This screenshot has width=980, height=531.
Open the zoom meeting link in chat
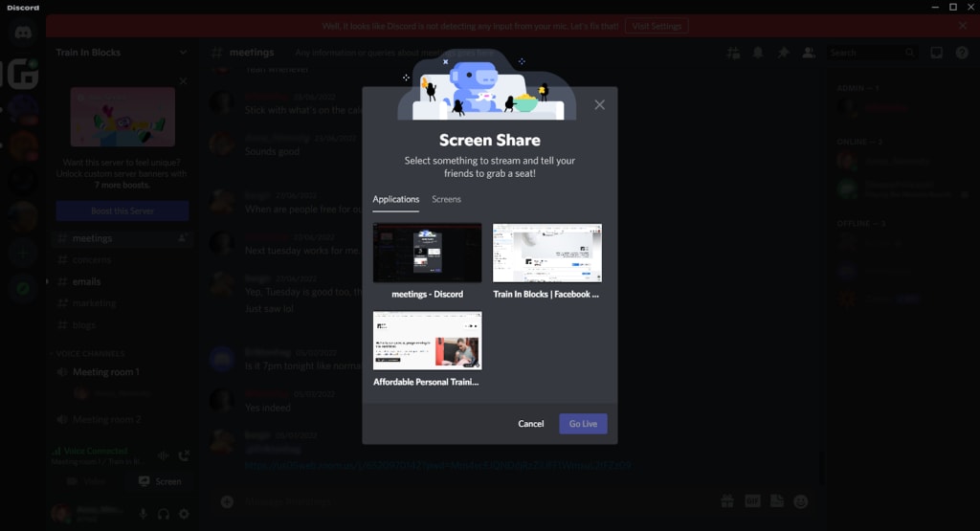click(438, 465)
